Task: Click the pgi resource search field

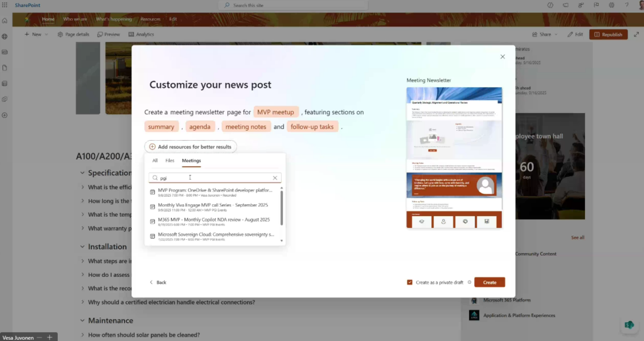Action: pos(215,178)
